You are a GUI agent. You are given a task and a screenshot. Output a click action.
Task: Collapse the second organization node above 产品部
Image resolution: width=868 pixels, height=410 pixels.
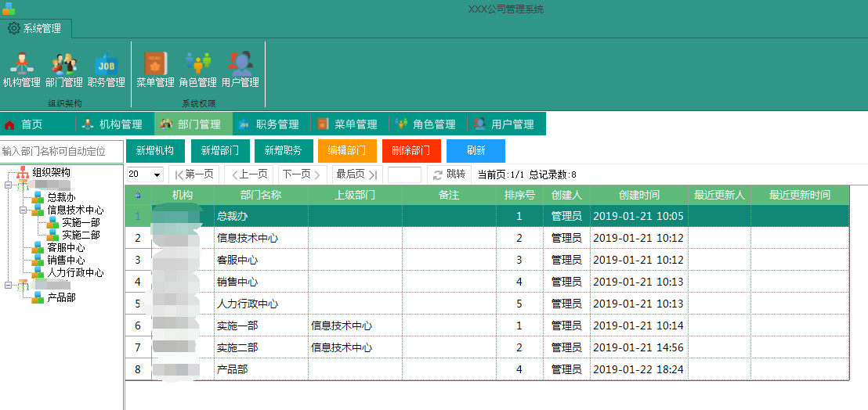(x=8, y=285)
